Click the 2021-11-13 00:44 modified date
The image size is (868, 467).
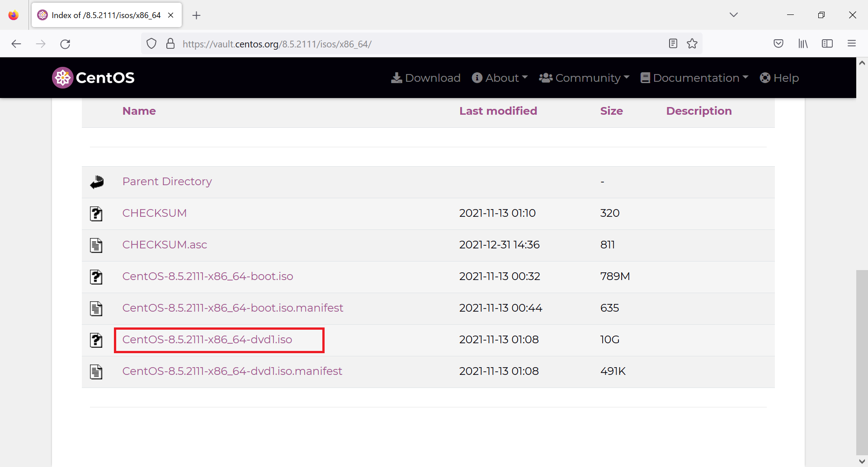501,308
